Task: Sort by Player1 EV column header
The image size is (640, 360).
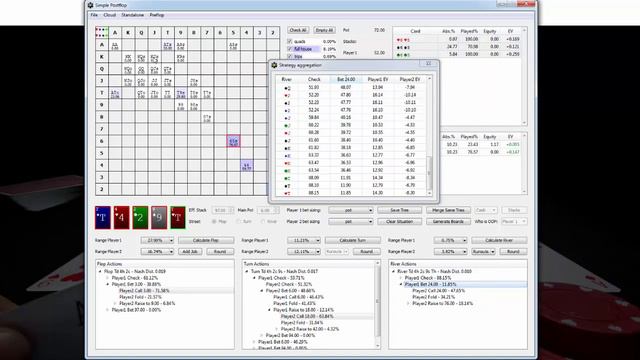Action: [378, 79]
